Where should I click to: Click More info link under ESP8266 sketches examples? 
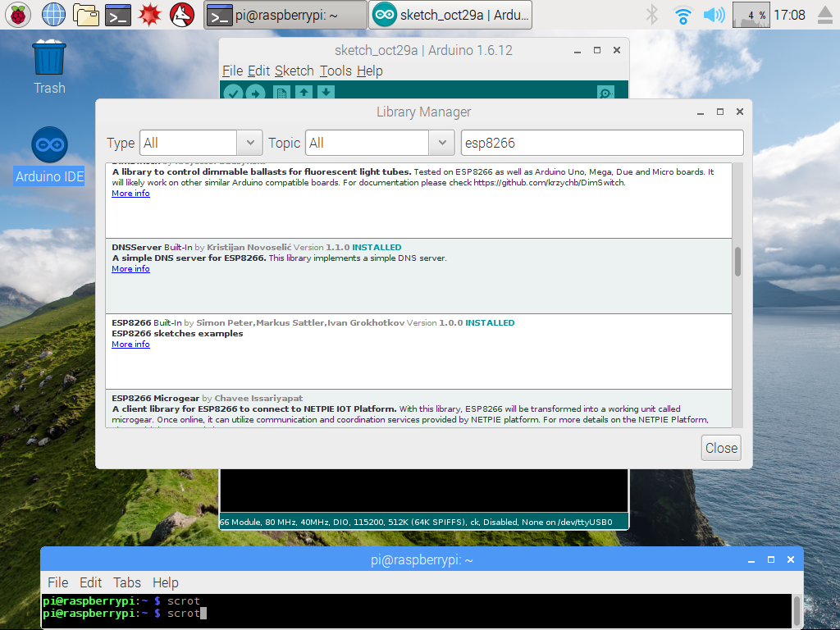(130, 345)
